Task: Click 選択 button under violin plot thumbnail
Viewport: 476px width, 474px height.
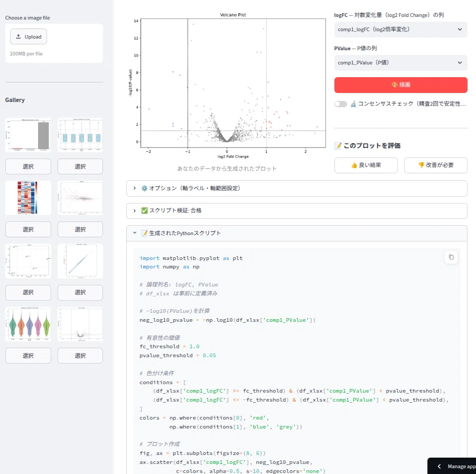Action: [28, 356]
